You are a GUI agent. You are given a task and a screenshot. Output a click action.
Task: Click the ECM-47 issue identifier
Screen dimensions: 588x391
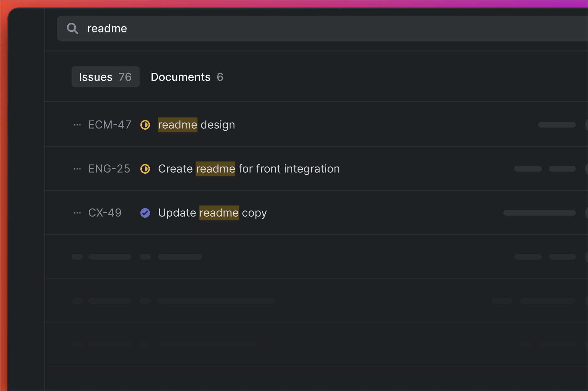coord(110,125)
